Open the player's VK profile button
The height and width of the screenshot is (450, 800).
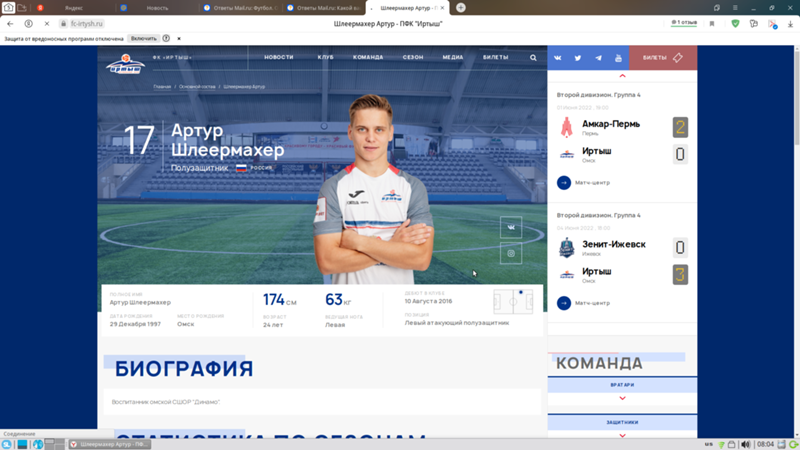coord(511,228)
